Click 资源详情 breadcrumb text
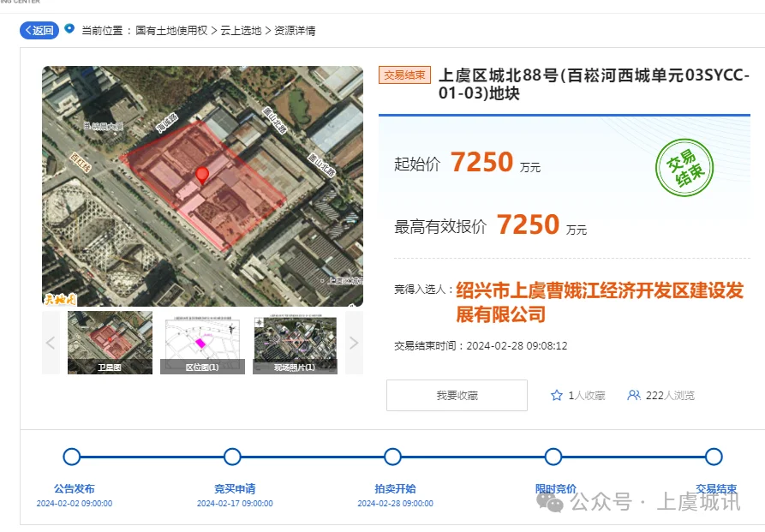Viewport: 765px width, 532px height. pyautogui.click(x=295, y=31)
